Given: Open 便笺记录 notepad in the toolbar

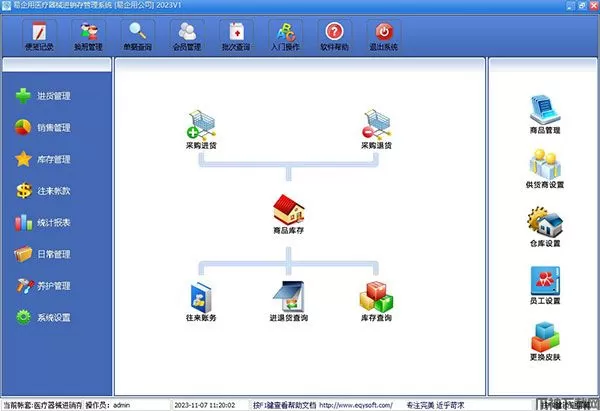Looking at the screenshot, I should pos(39,36).
